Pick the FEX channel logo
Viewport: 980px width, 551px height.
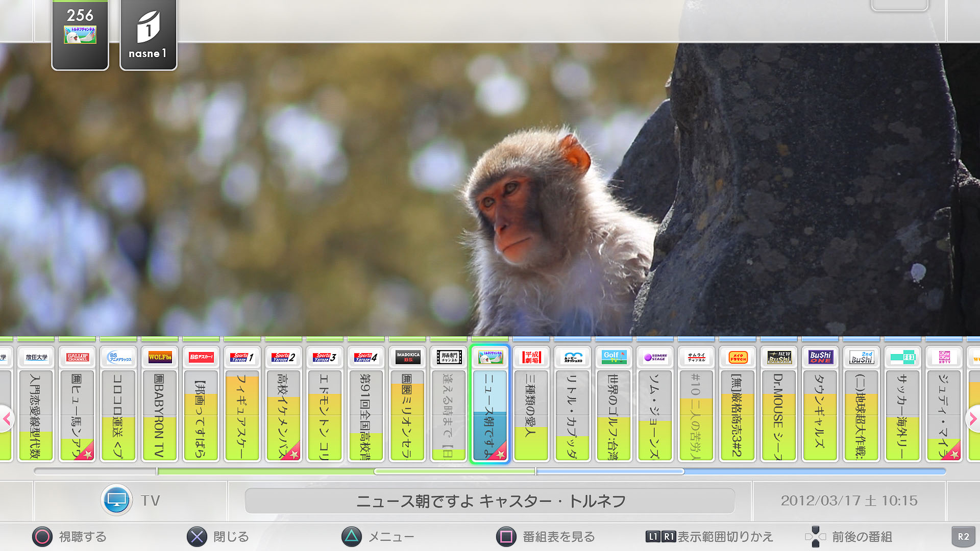[x=902, y=358]
